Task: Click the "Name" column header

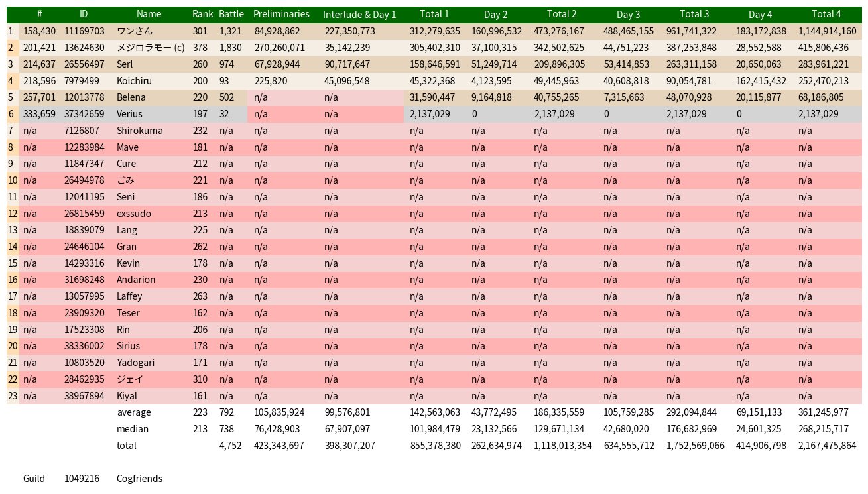Action: tap(149, 14)
